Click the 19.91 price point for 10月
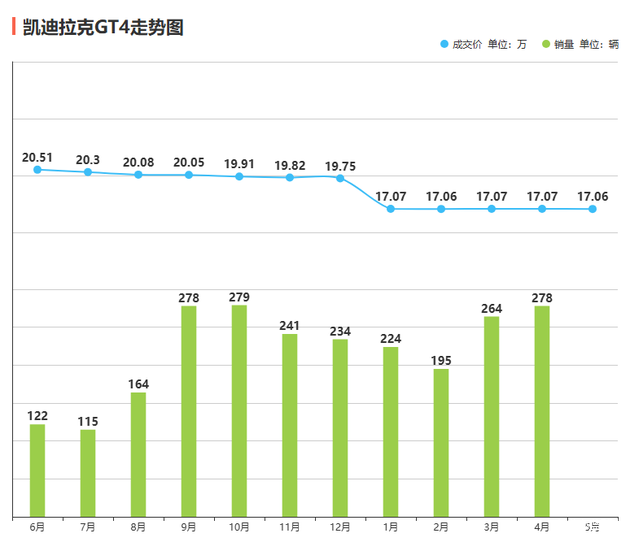Image resolution: width=630 pixels, height=555 pixels. pyautogui.click(x=239, y=177)
